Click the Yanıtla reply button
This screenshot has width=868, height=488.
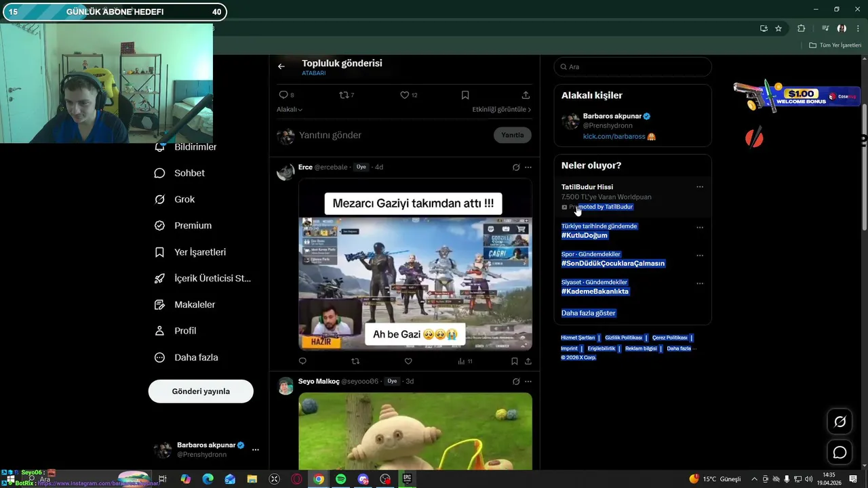pos(512,135)
